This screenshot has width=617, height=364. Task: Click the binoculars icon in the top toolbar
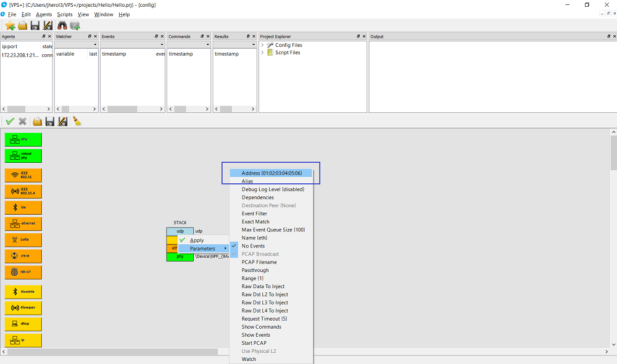[x=62, y=25]
